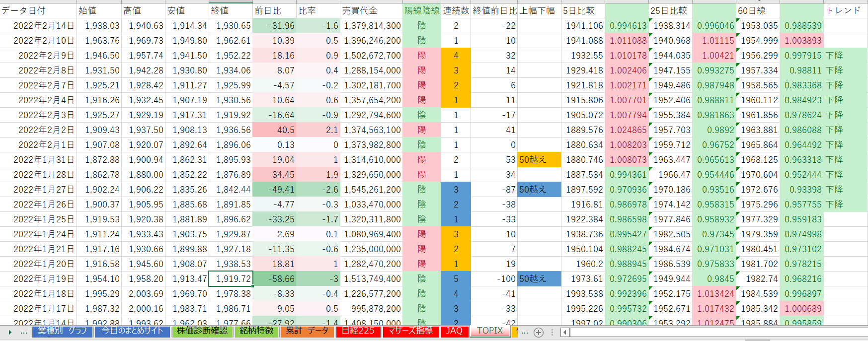Click the sheet tab navigation arrow

point(10,332)
